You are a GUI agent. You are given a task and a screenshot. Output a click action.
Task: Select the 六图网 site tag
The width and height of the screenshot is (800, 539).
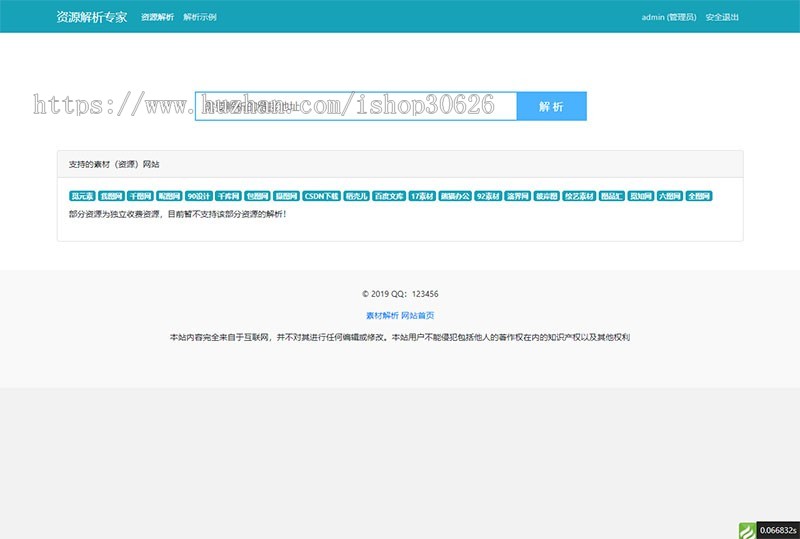(x=670, y=196)
